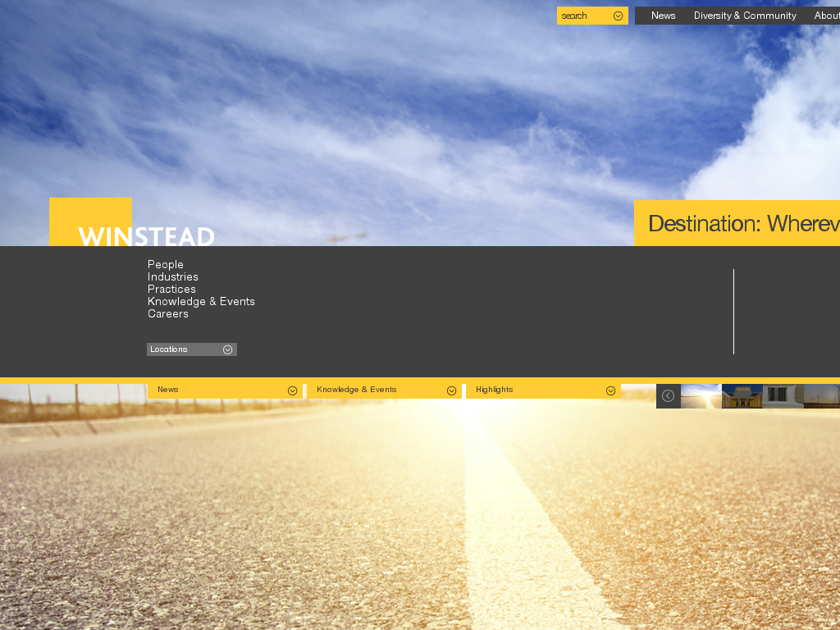Screen dimensions: 840x630
Task: Go to the Careers page
Action: [x=168, y=314]
